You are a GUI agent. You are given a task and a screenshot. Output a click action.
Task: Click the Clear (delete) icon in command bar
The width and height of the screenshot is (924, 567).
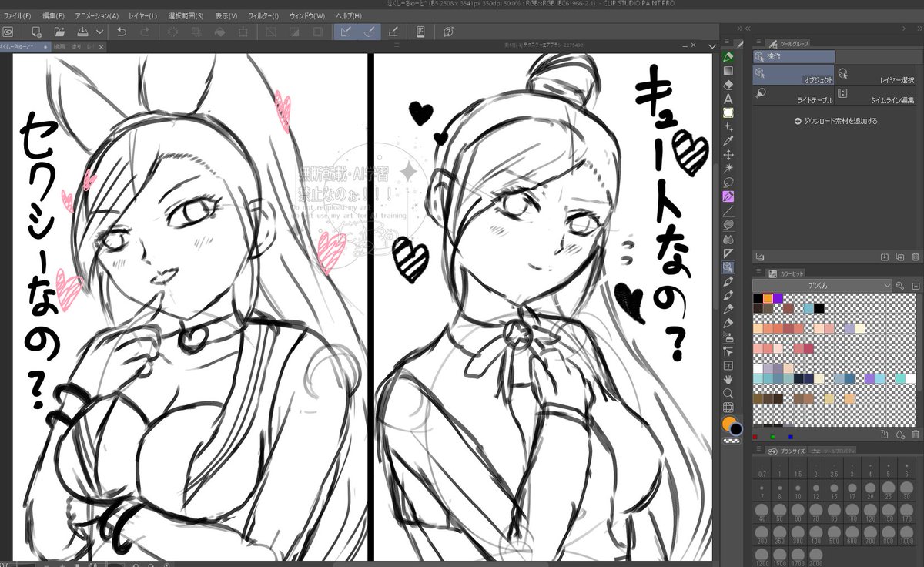pyautogui.click(x=172, y=32)
